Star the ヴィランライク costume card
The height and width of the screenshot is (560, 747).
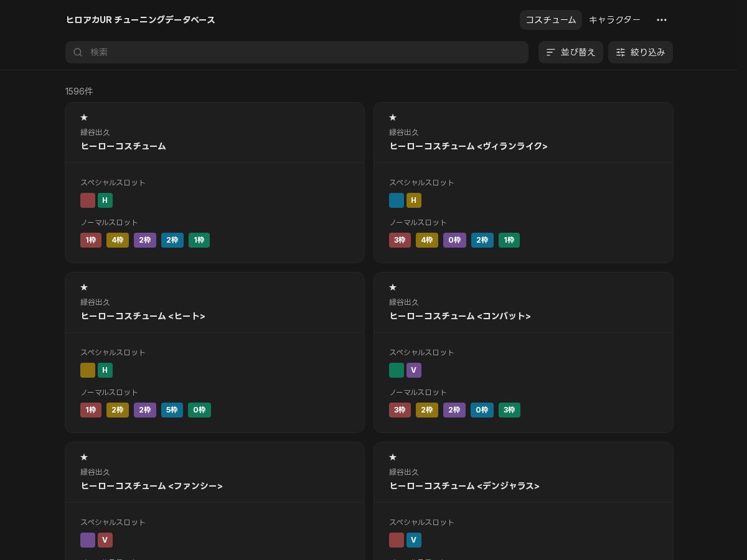(x=393, y=118)
